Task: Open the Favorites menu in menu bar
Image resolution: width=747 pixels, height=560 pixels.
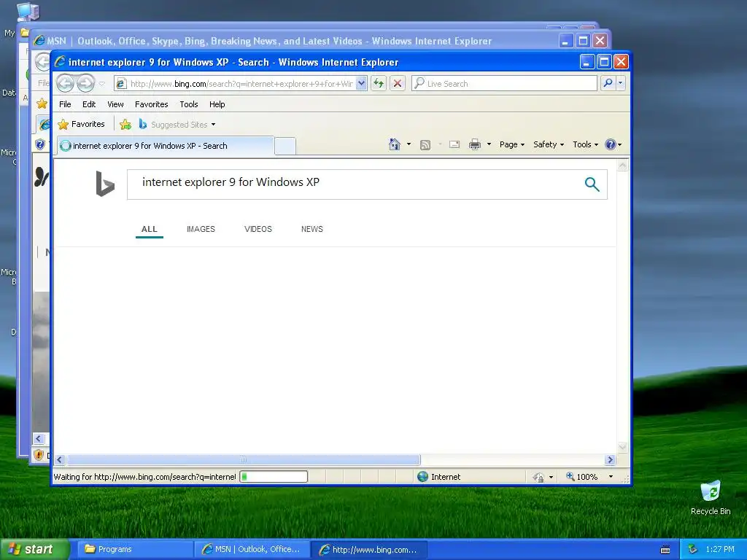Action: pyautogui.click(x=152, y=104)
